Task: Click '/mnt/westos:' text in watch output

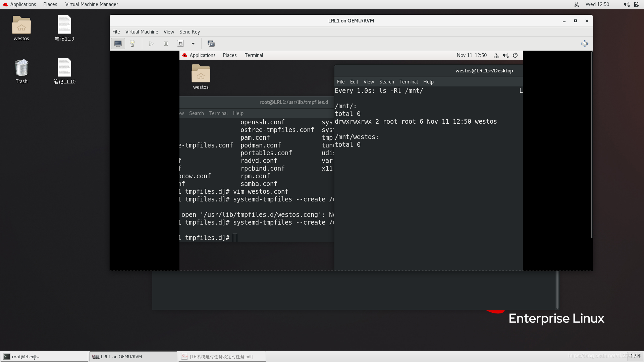Action: click(x=357, y=137)
